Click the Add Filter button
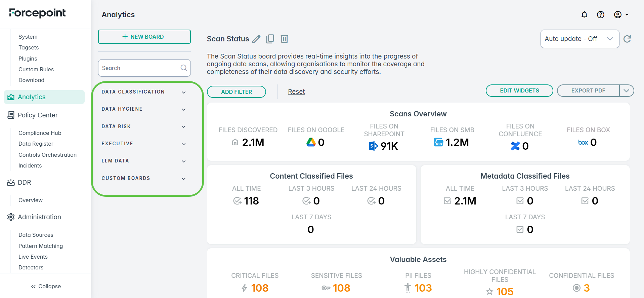The height and width of the screenshot is (298, 644). click(236, 92)
